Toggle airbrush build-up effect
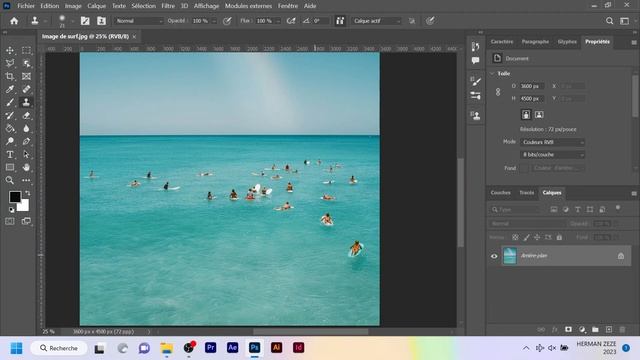Screen dimensions: 640x360 point(291,21)
